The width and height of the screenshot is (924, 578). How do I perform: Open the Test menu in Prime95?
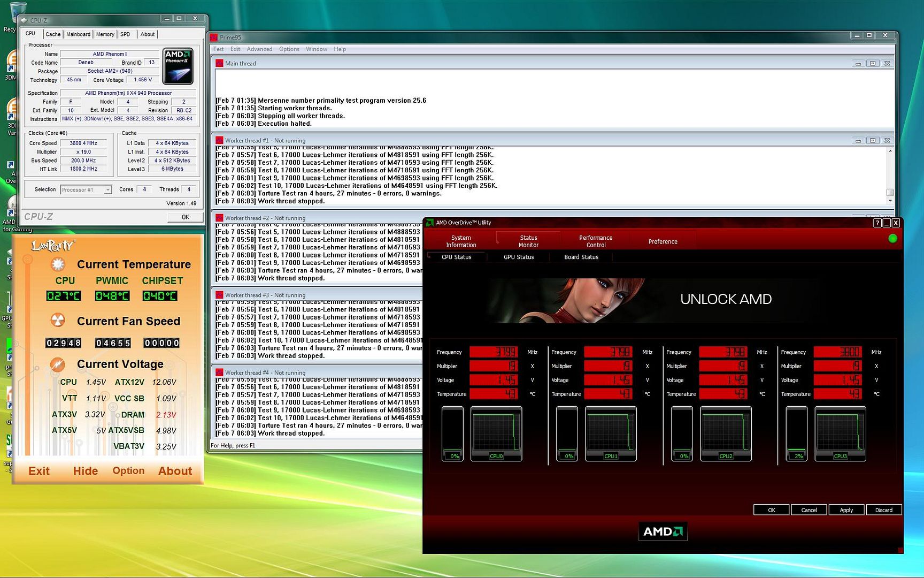219,49
